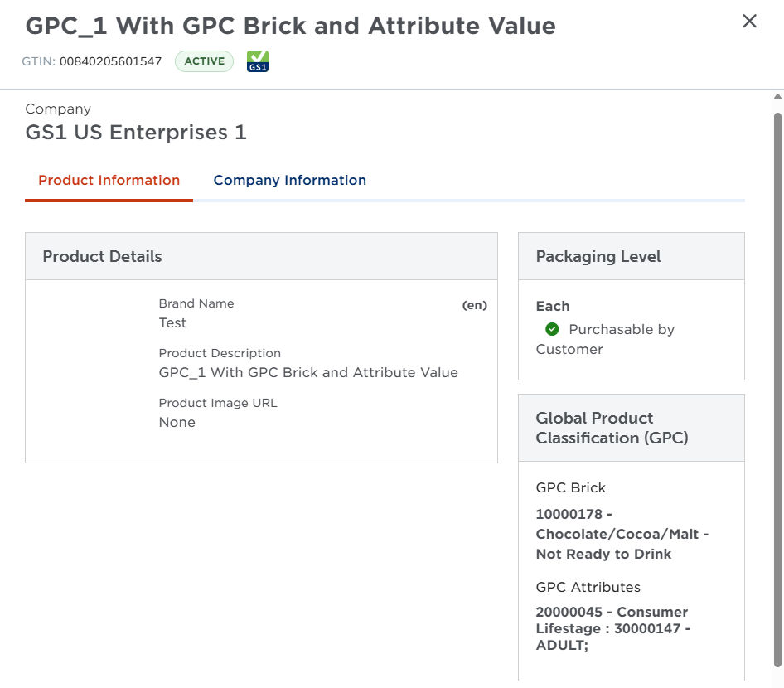Click the green Purchasable by Customer checkmark
784x688 pixels.
552,330
